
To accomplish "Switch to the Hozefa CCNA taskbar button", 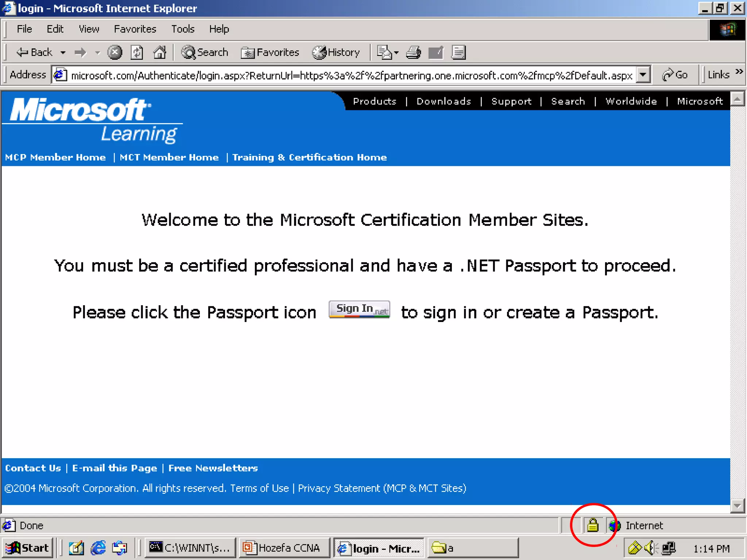I will point(285,548).
